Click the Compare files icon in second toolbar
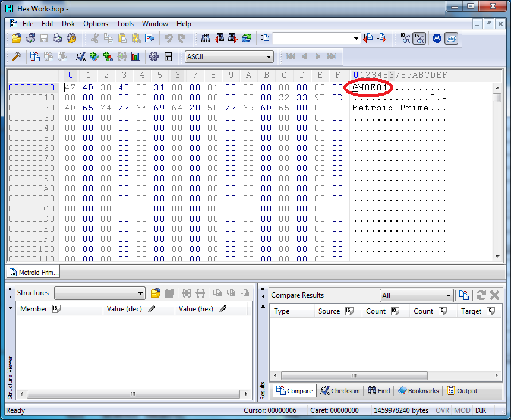The image size is (511, 420). 35,56
